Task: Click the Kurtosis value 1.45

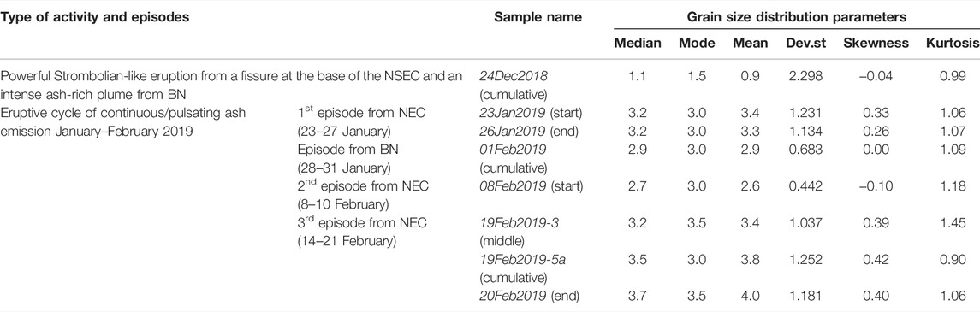Action: point(953,221)
